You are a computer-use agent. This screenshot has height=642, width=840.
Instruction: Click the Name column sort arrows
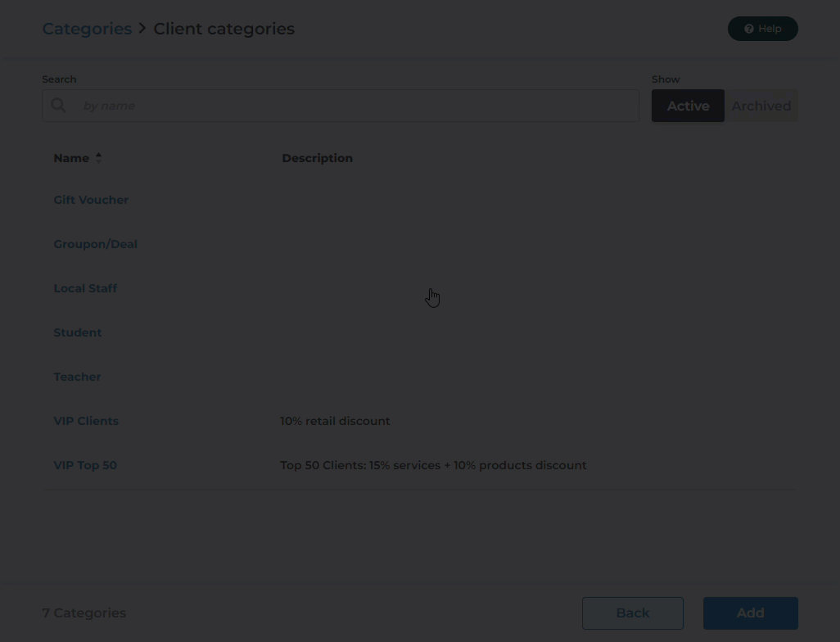(98, 158)
